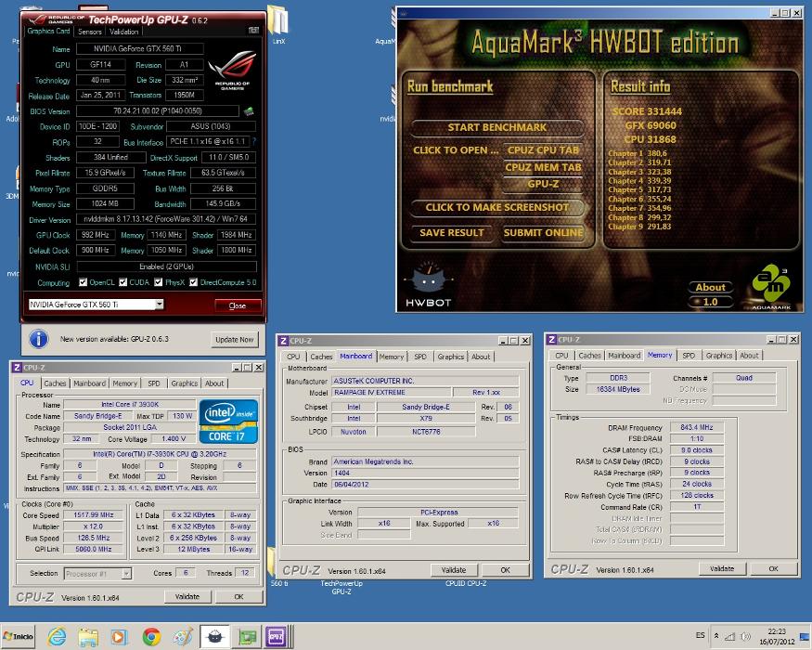
Task: Open About tab in the CPU-Z Mainboard window
Action: coord(481,357)
